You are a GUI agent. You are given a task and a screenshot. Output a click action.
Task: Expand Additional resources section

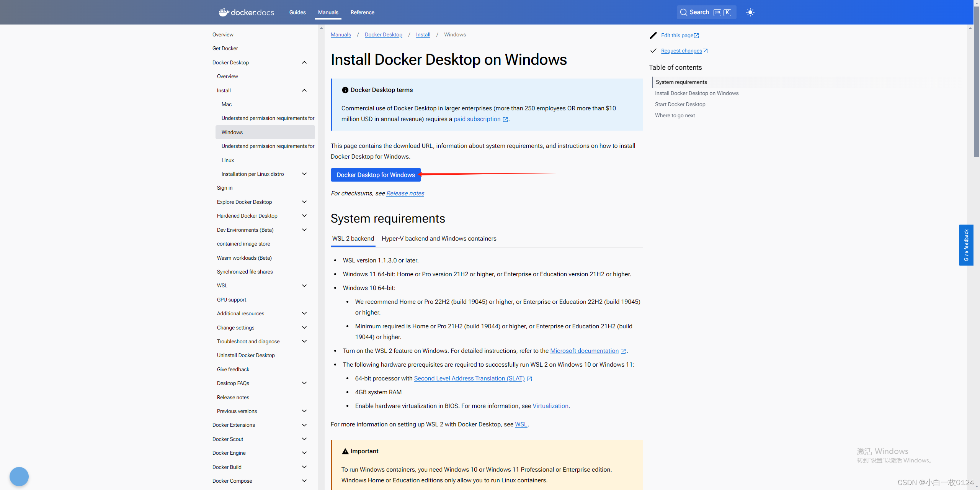click(304, 313)
